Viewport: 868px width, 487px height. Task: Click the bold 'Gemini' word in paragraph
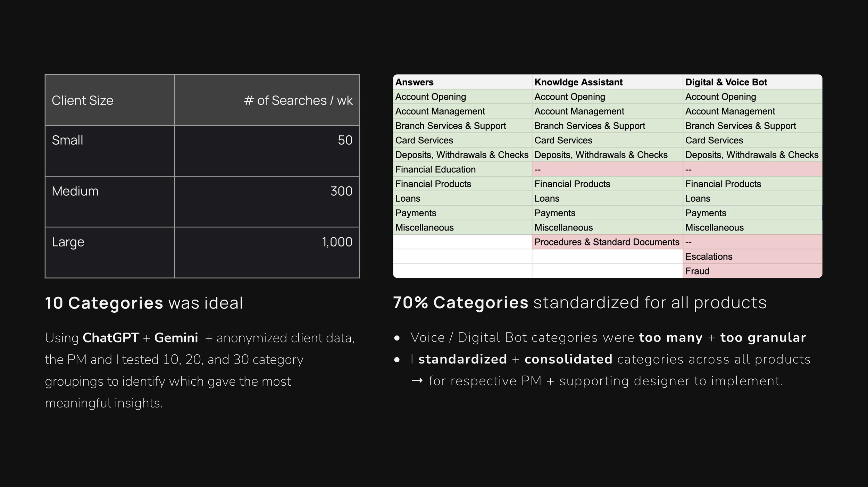point(176,338)
